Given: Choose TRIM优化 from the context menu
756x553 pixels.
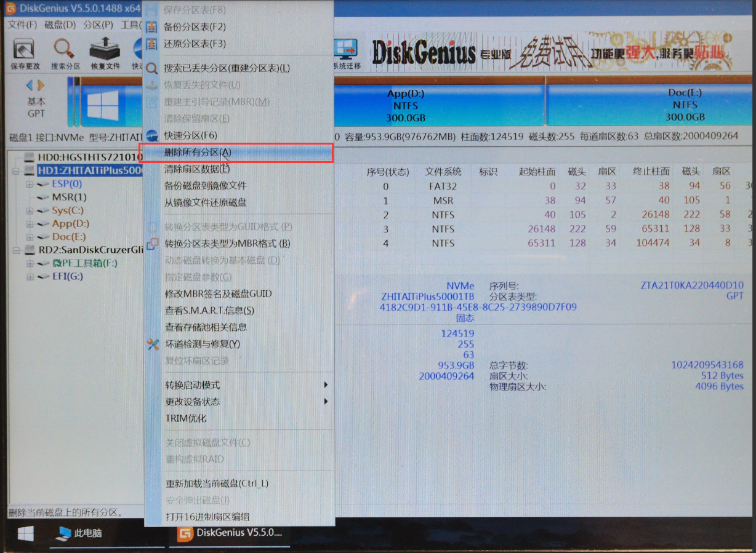Looking at the screenshot, I should pyautogui.click(x=239, y=418).
